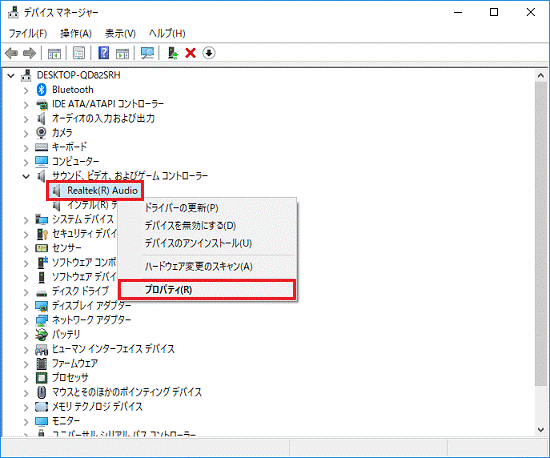Click the red X uninstall device icon
The image size is (550, 458).
pos(190,53)
